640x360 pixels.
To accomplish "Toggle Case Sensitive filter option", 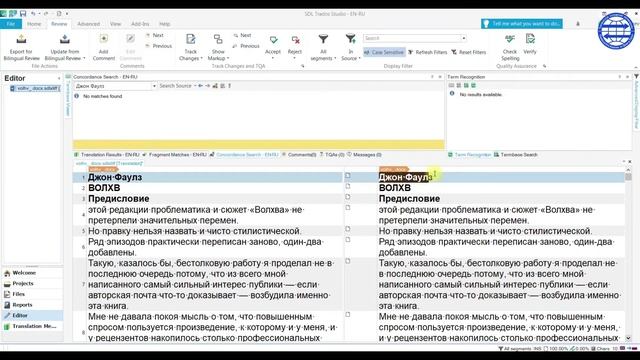I will 384,52.
